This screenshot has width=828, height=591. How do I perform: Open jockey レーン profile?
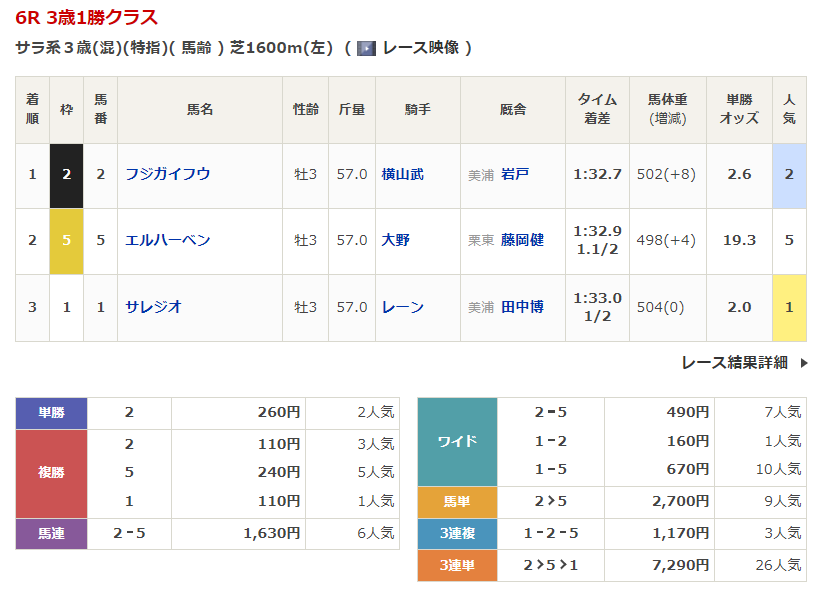pos(402,307)
